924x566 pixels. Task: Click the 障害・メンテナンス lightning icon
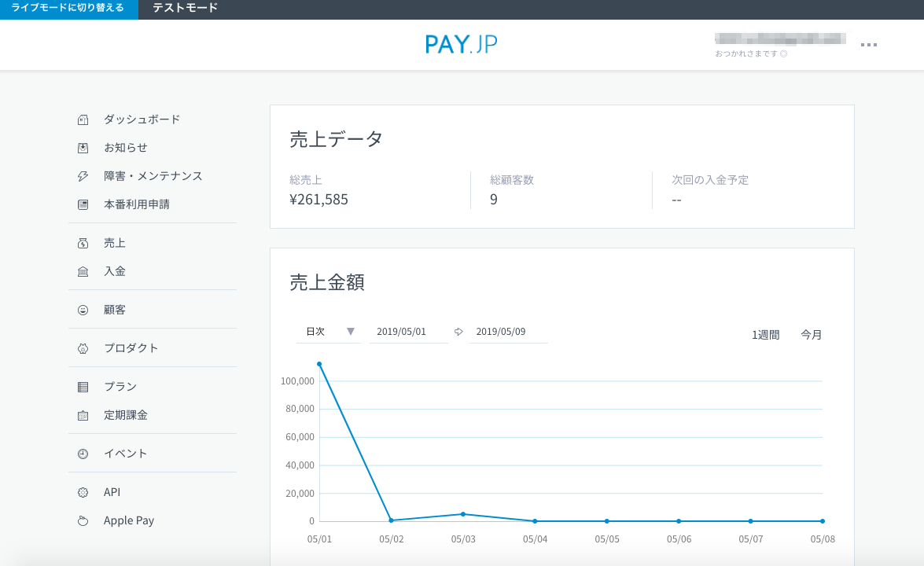(83, 176)
